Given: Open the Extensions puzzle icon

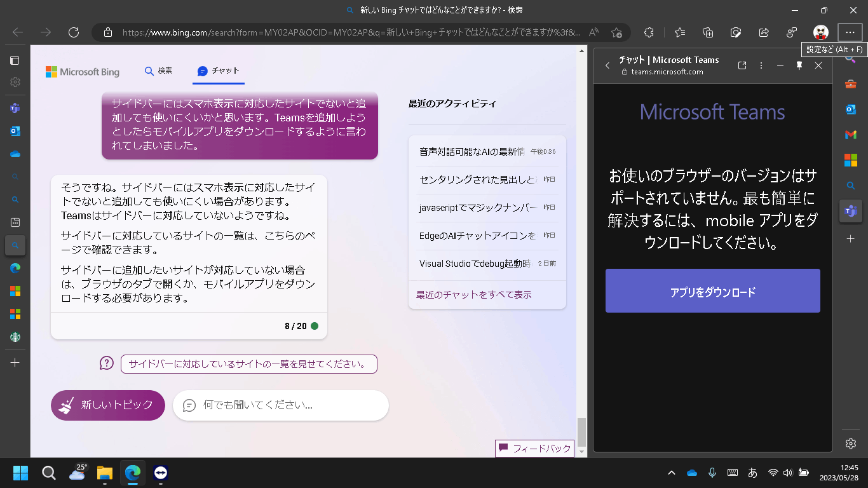Looking at the screenshot, I should (649, 32).
